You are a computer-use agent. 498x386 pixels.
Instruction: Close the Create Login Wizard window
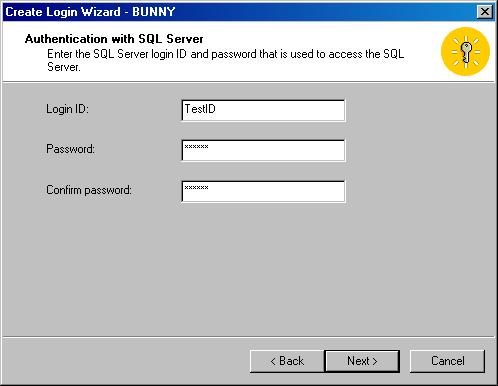[x=485, y=12]
